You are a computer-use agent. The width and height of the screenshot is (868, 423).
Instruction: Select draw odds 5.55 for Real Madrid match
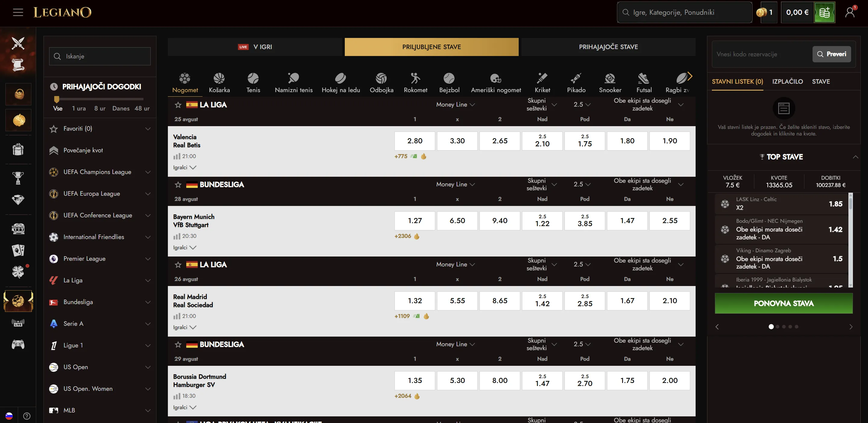(x=457, y=300)
